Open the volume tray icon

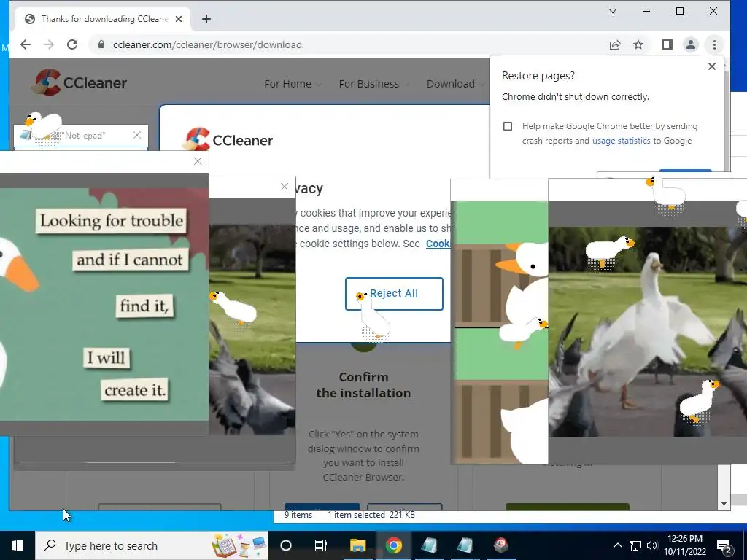(x=652, y=545)
